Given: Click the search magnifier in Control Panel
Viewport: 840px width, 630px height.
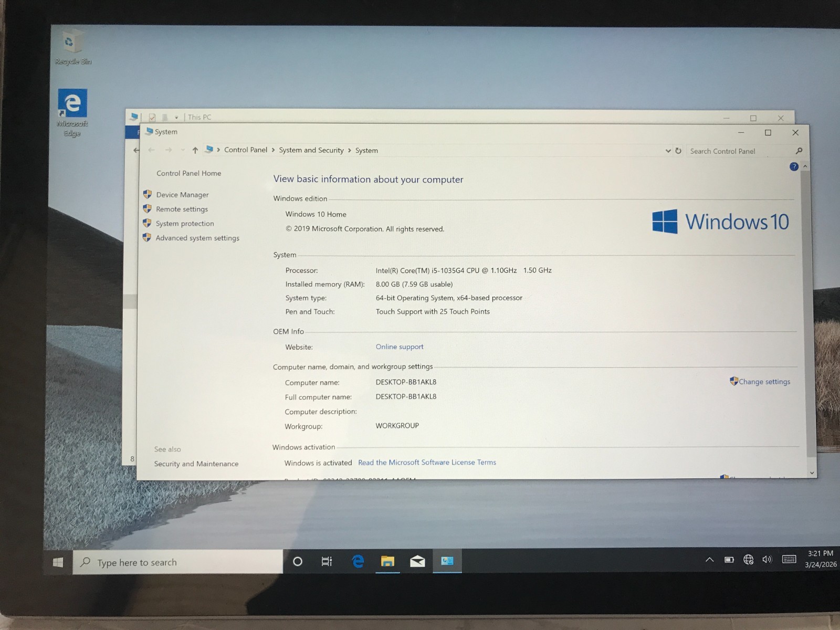Looking at the screenshot, I should tap(799, 151).
